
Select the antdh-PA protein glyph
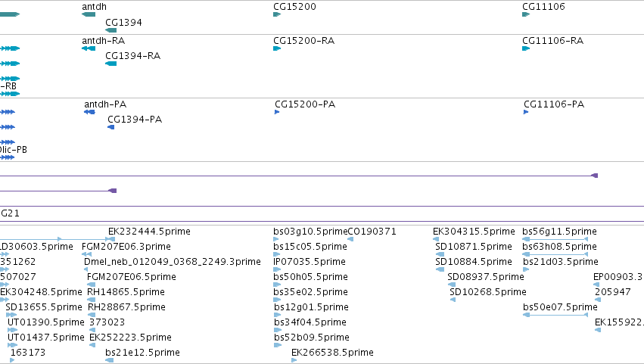pos(89,112)
